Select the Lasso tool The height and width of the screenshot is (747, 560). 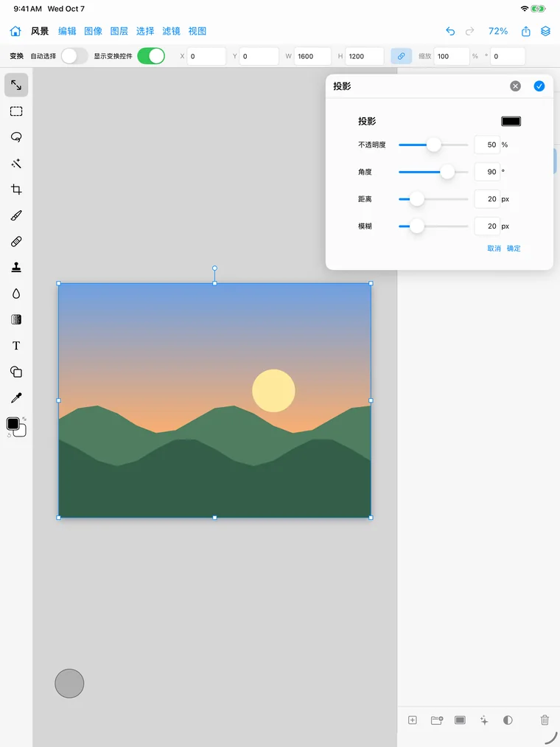(16, 137)
